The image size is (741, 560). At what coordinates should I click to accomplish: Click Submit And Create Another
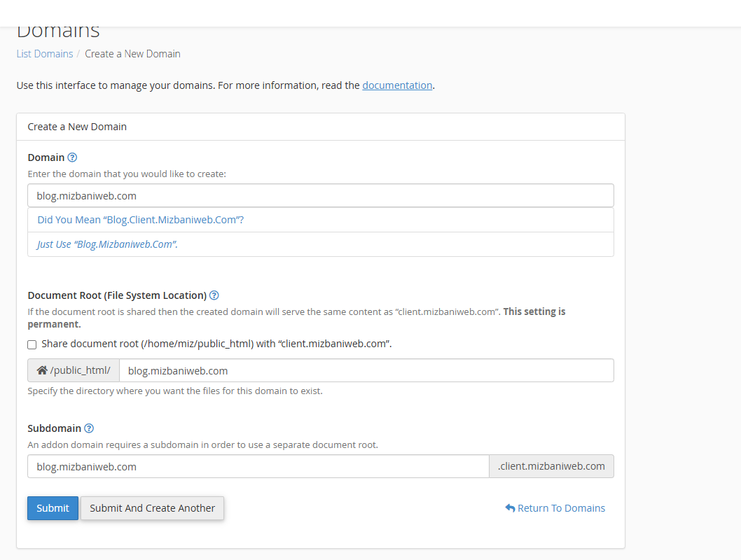pyautogui.click(x=152, y=508)
